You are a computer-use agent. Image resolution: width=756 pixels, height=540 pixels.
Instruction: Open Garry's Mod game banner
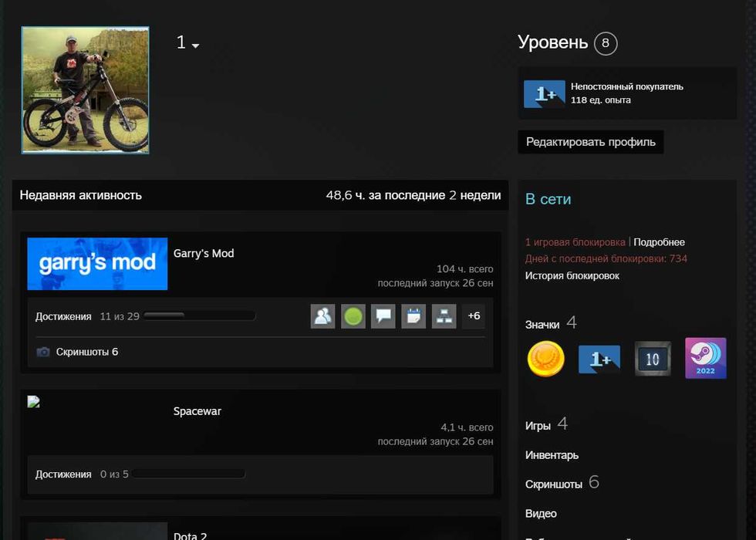tap(97, 264)
